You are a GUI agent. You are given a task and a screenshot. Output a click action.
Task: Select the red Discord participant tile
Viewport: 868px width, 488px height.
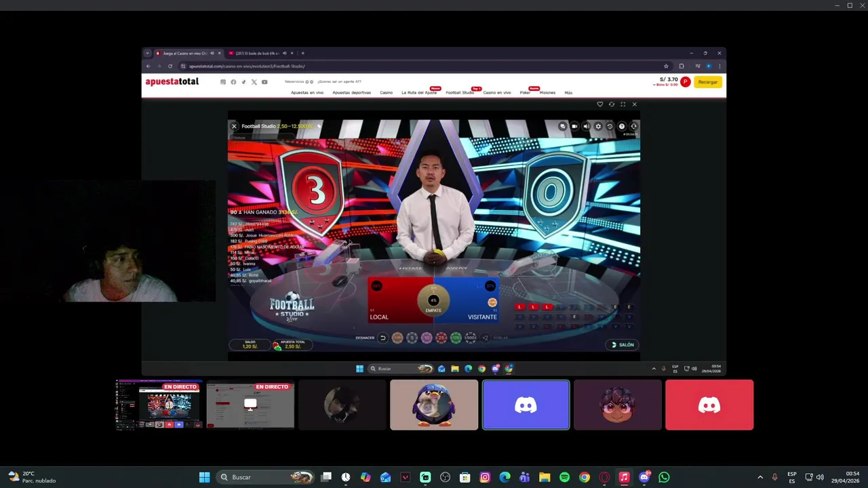pyautogui.click(x=709, y=405)
